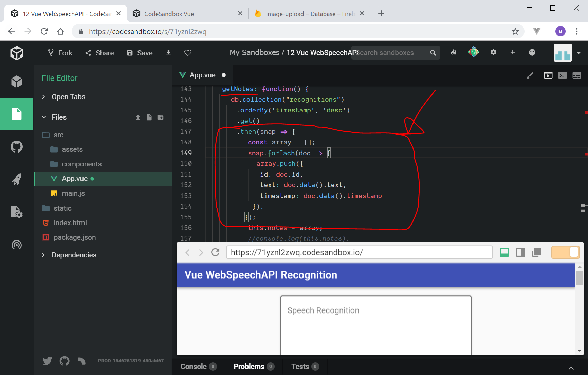588x375 pixels.
Task: Toggle green preview dock-bottom icon
Action: point(504,252)
